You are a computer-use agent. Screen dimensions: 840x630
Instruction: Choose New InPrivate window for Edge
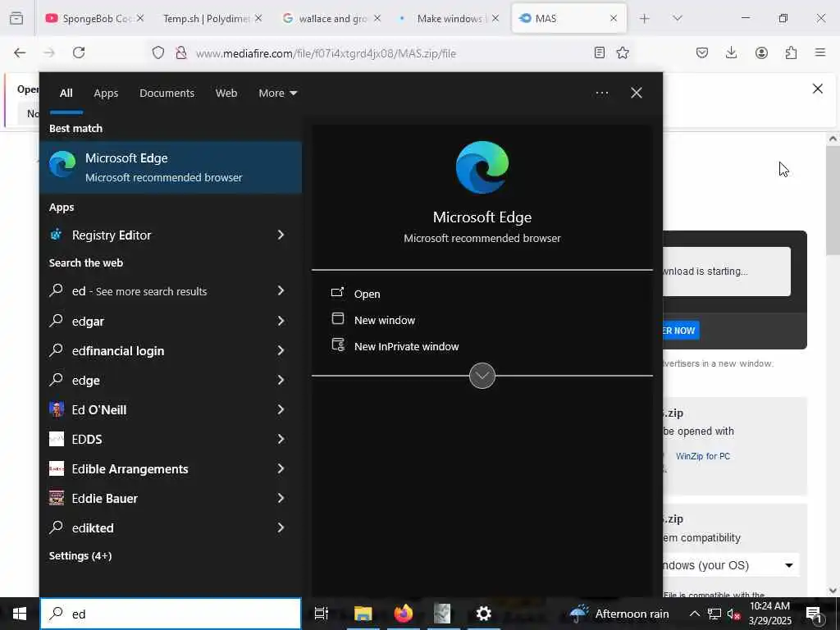click(x=407, y=346)
